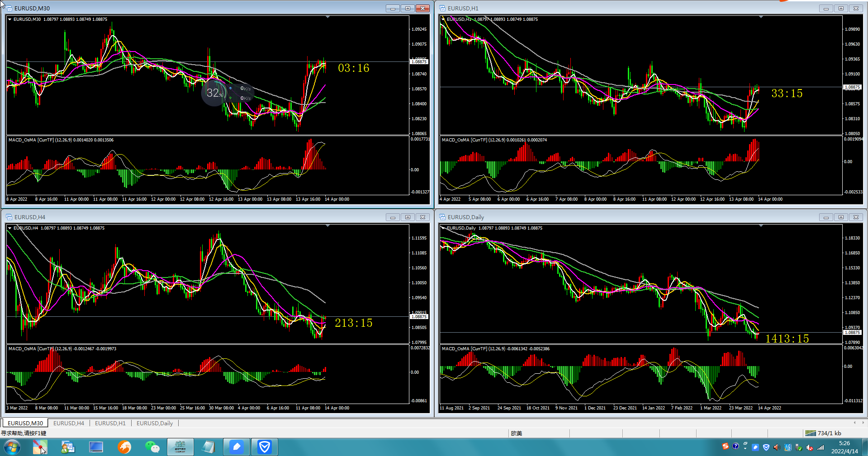This screenshot has width=868, height=456.
Task: Click the 32% floating speed ball widget
Action: point(214,93)
